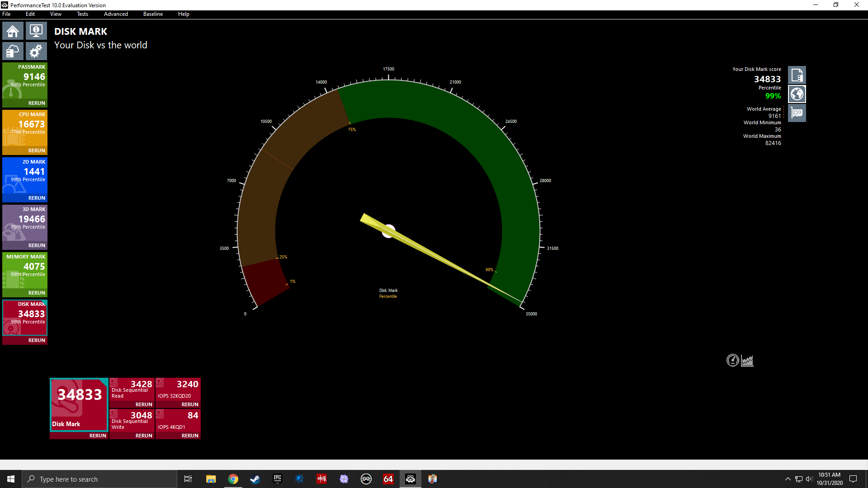Open the System Information monitor icon
The image size is (868, 488).
click(36, 31)
